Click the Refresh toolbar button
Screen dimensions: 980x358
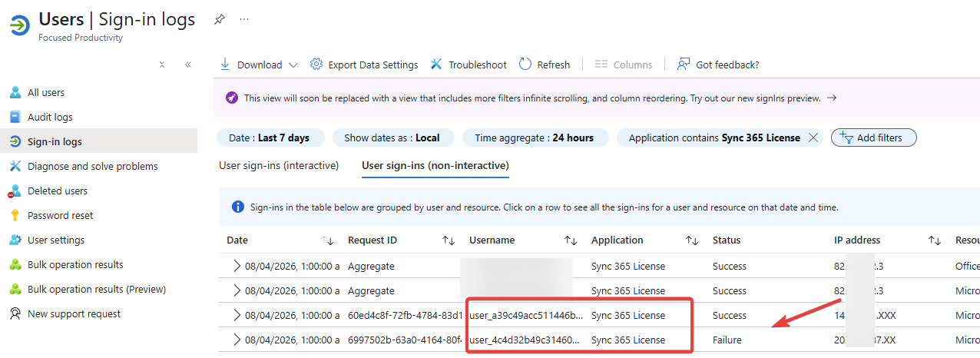pyautogui.click(x=545, y=65)
